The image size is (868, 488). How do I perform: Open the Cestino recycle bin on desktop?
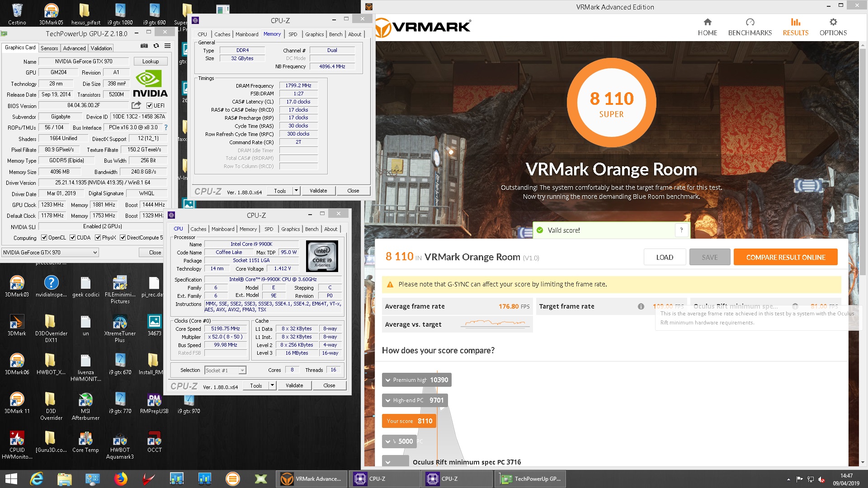point(17,14)
